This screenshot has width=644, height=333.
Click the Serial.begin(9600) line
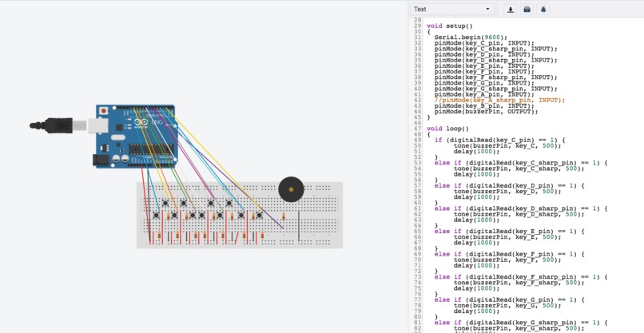click(x=471, y=37)
